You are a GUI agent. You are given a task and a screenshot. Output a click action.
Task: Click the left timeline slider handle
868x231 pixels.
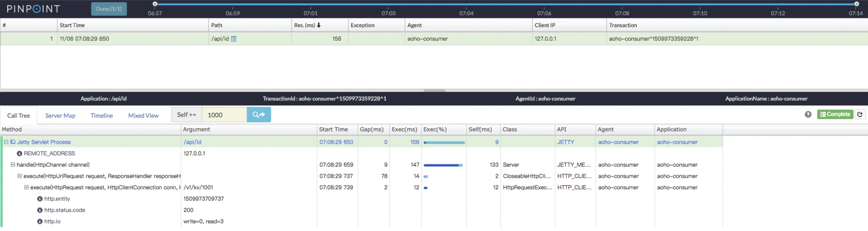155,4
